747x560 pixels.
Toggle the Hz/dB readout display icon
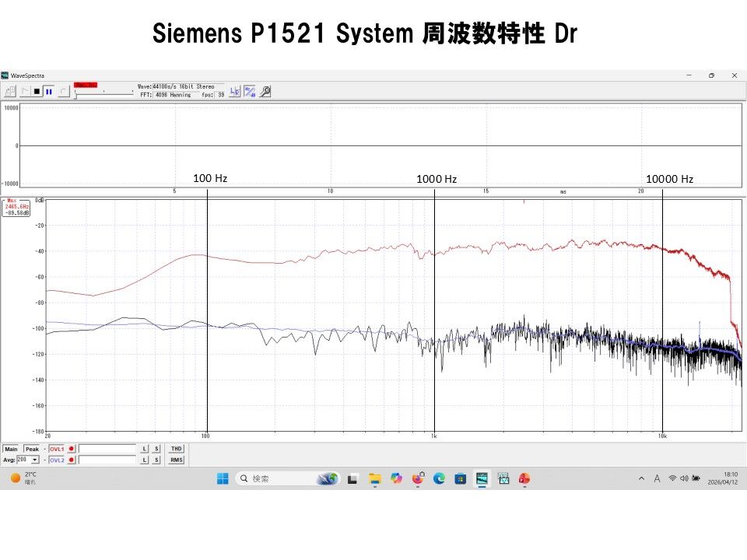250,92
